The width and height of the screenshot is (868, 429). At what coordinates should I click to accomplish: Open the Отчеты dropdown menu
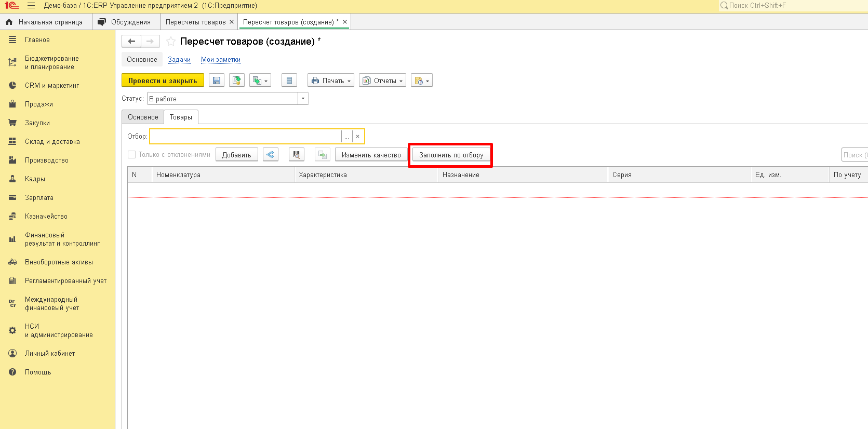point(383,81)
